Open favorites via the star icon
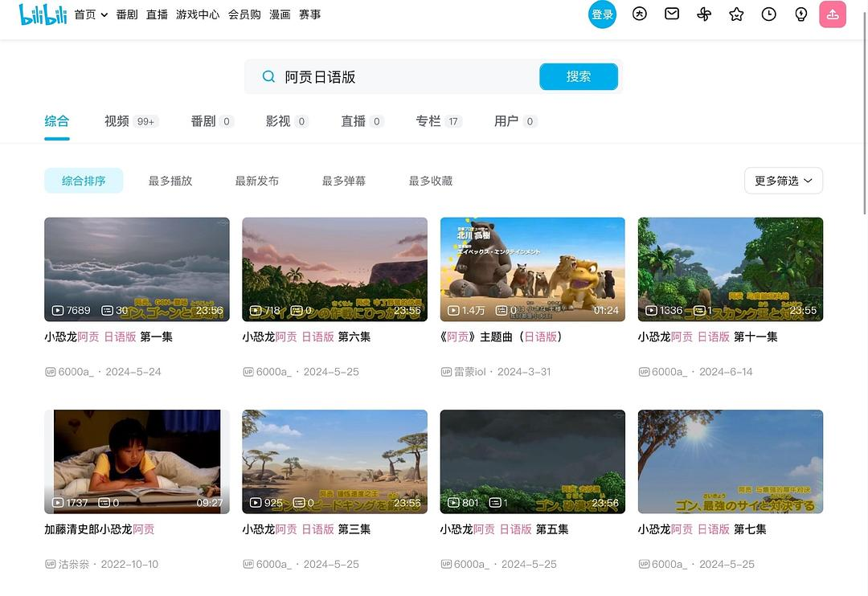 point(736,14)
